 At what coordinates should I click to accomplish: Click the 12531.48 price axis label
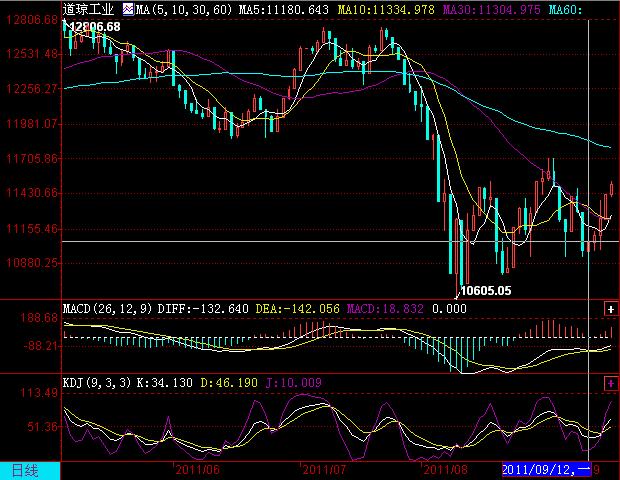tap(33, 53)
